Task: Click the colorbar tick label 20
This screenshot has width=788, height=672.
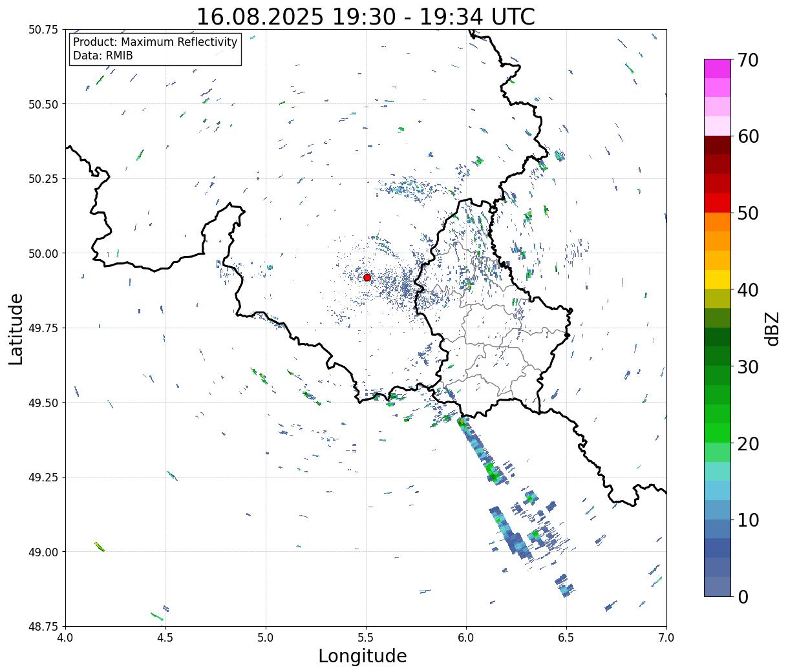Action: pyautogui.click(x=747, y=444)
